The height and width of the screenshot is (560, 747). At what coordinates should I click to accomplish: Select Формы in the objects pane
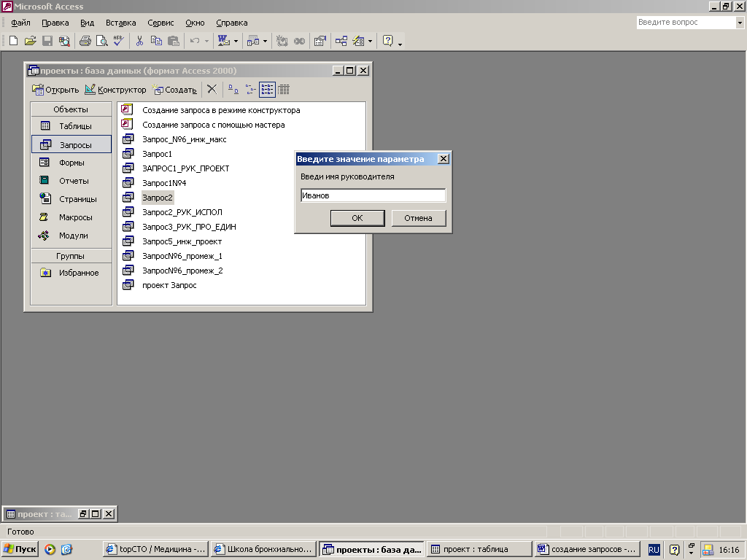pos(71,163)
